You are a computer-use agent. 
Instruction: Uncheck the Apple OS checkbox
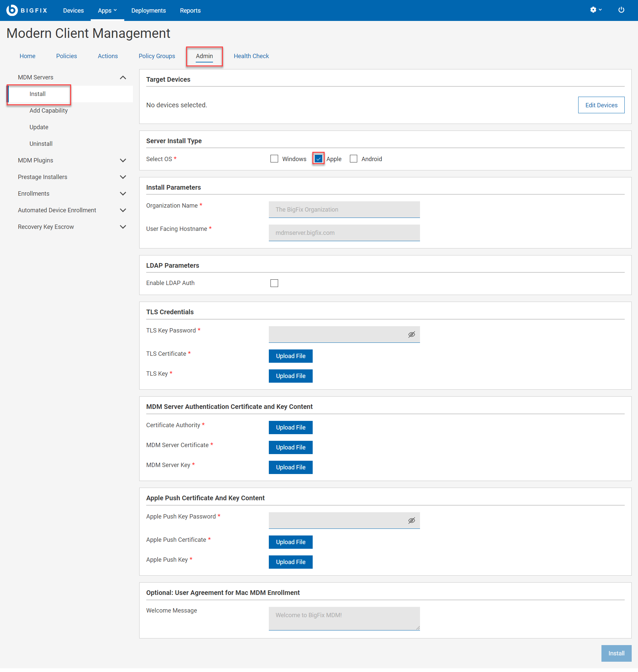click(x=318, y=159)
